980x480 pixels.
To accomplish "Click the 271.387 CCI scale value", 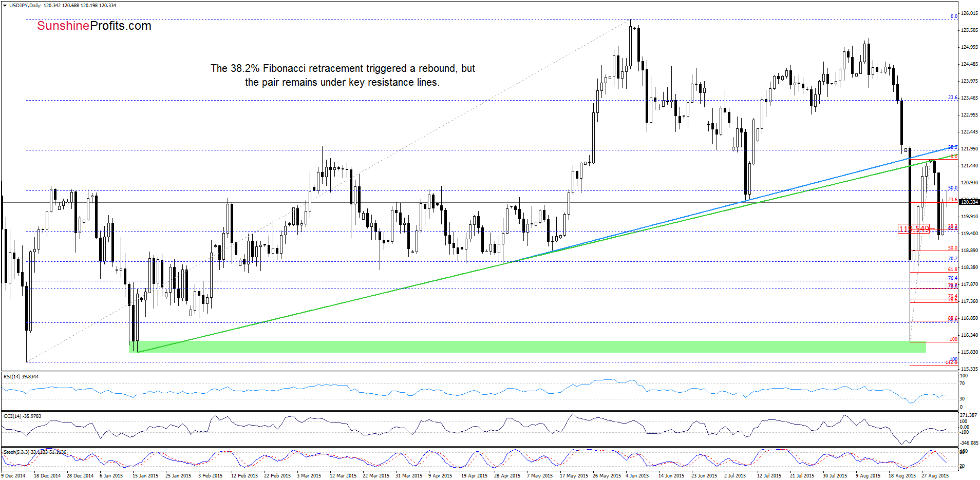I will (968, 415).
